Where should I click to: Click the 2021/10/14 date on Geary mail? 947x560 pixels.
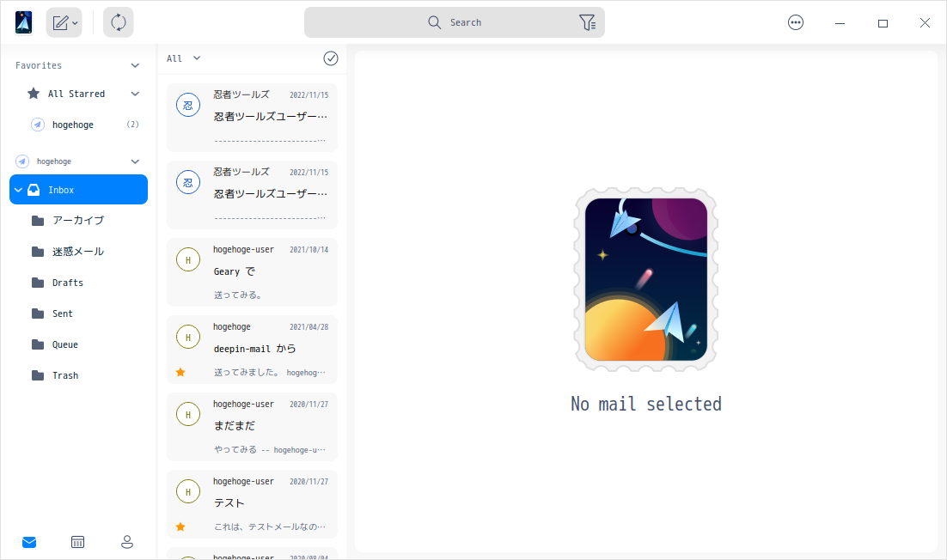tap(309, 250)
